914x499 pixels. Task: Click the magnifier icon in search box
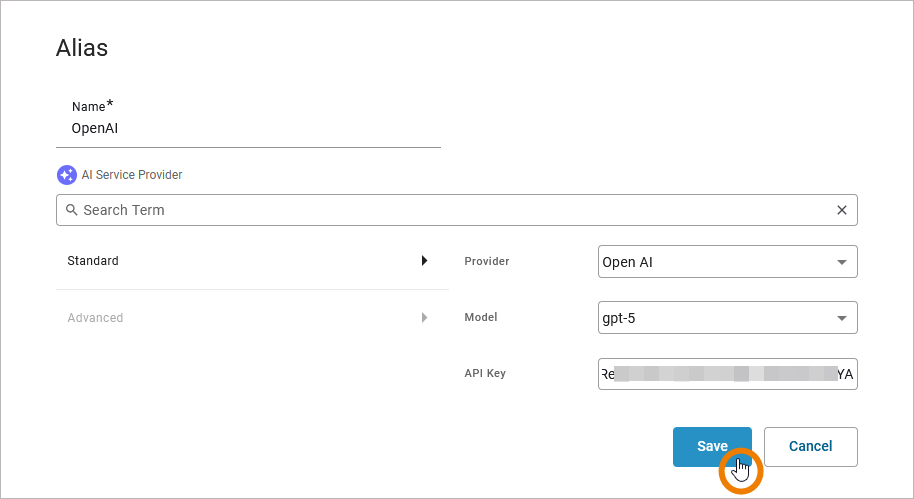(x=71, y=210)
